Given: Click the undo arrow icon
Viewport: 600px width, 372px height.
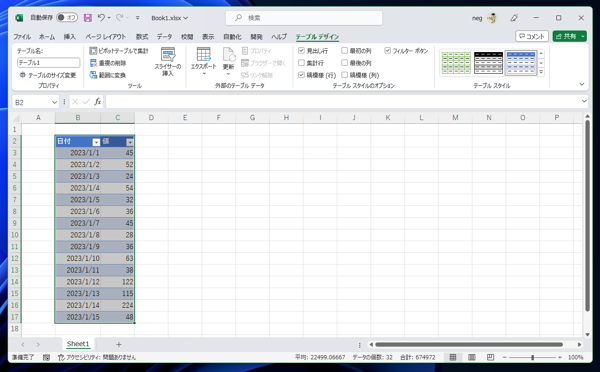Looking at the screenshot, I should point(101,18).
